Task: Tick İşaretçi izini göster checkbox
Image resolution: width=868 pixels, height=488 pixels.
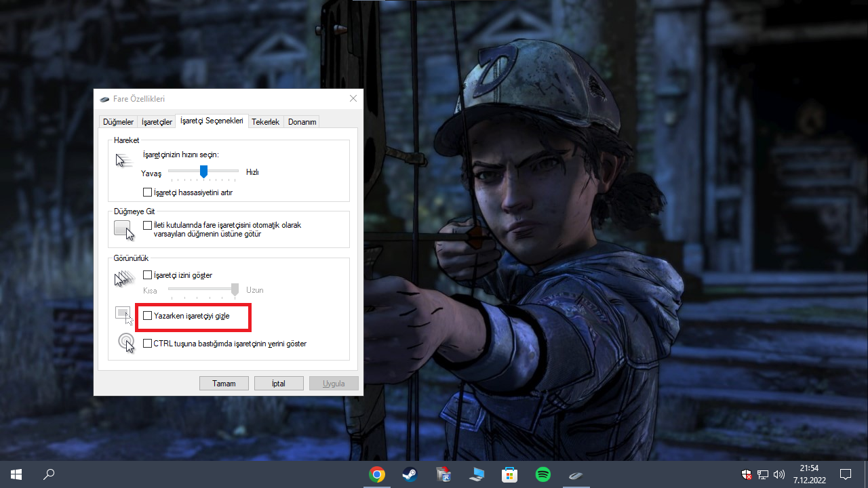Action: [148, 275]
